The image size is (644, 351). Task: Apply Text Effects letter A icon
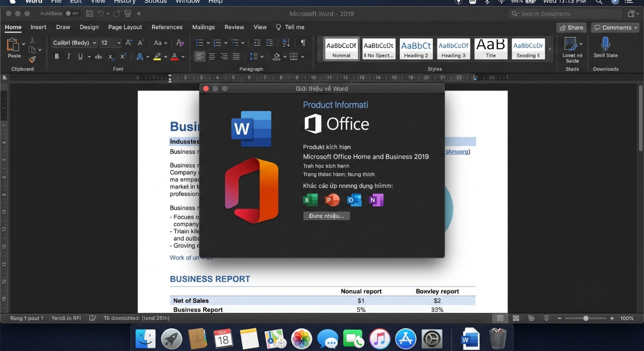click(x=140, y=56)
